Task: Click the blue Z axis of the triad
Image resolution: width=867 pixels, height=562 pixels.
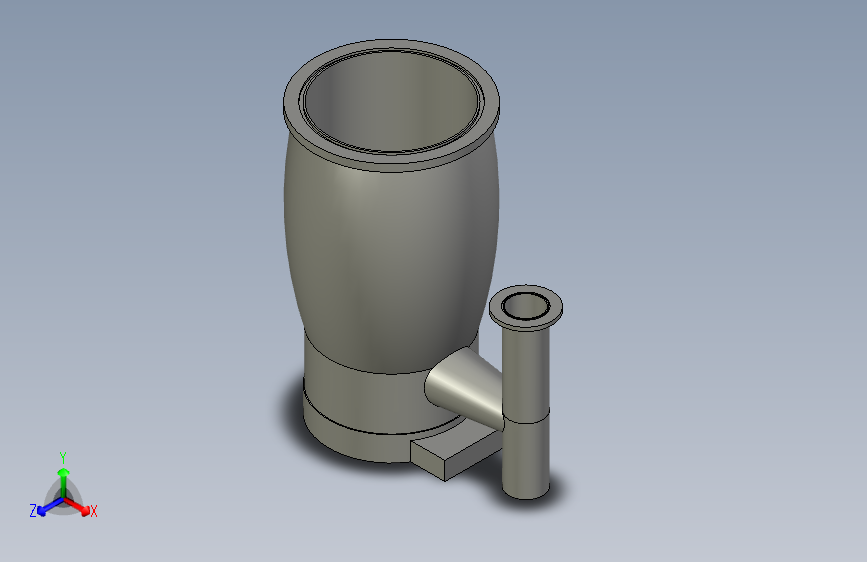Action: [46, 507]
